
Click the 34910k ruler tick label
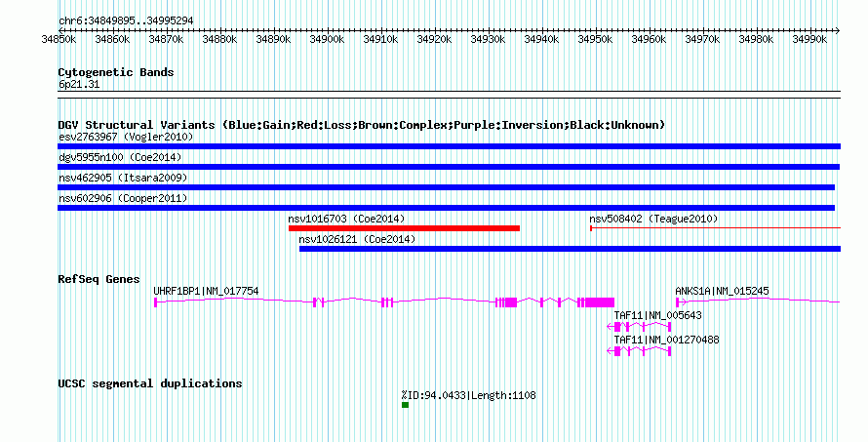381,39
